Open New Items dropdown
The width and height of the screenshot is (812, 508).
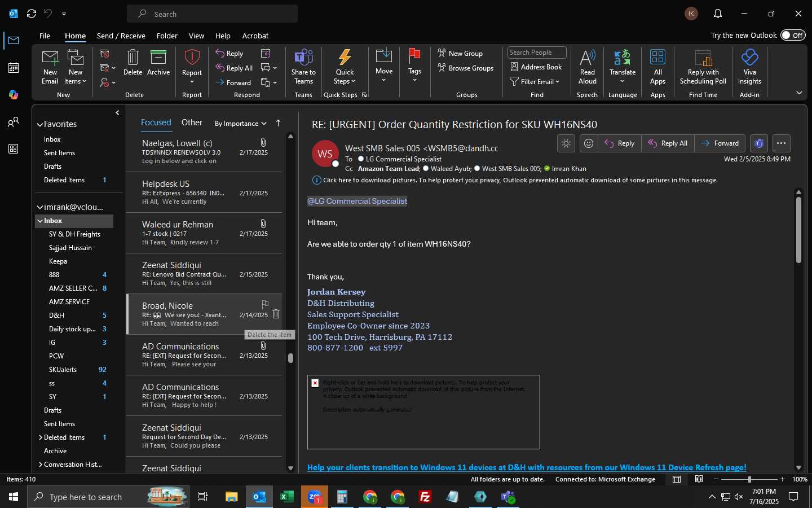(75, 66)
